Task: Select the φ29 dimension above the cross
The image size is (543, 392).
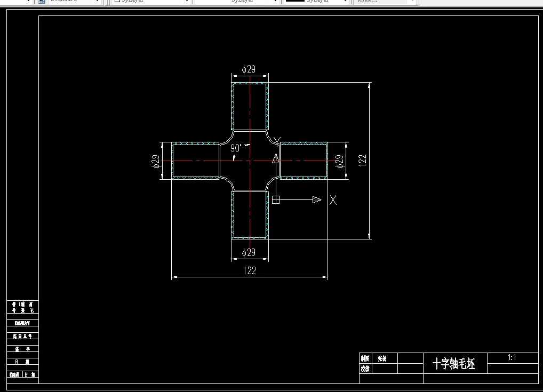Action: (249, 69)
